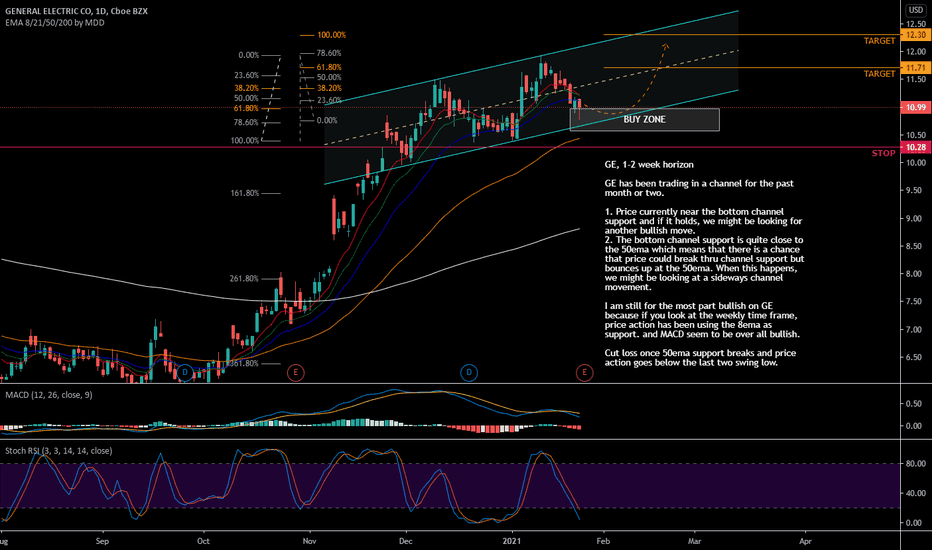The height and width of the screenshot is (550, 932).
Task: Click the 12.50 value on the price axis
Action: click(916, 24)
